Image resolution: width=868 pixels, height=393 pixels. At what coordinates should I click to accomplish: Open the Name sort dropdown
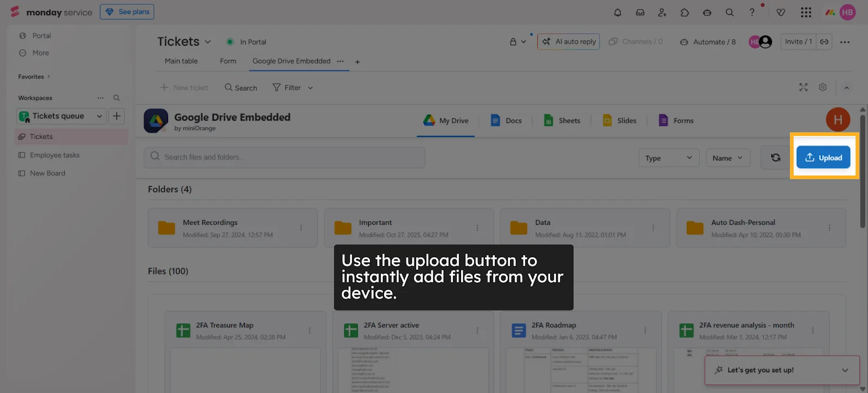coord(728,158)
